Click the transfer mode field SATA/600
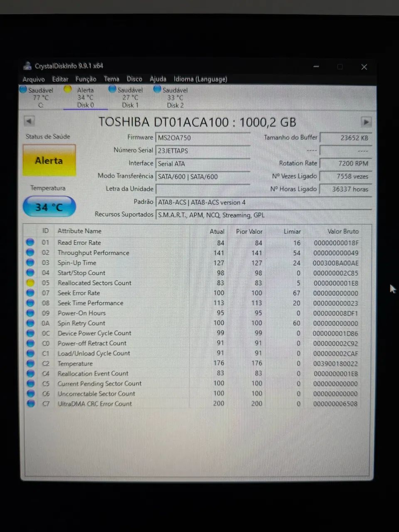The image size is (399, 532). point(203,177)
